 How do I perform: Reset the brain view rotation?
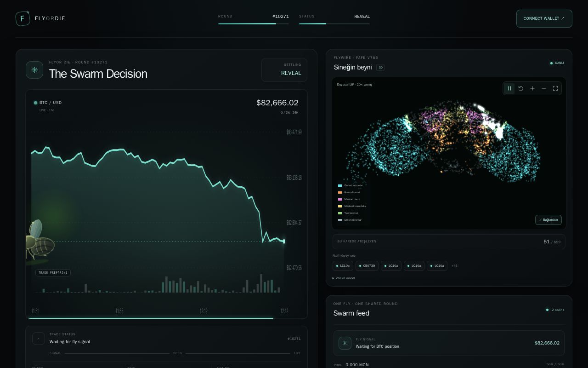pyautogui.click(x=521, y=88)
